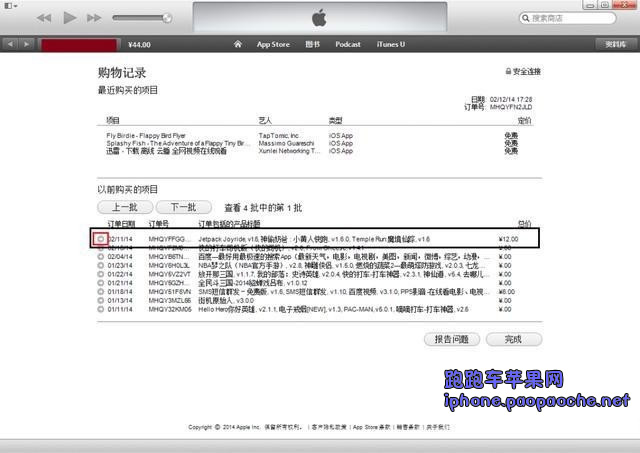This screenshot has width=640, height=453.
Task: Click order number MHQY32KM06
Action: pos(170,309)
